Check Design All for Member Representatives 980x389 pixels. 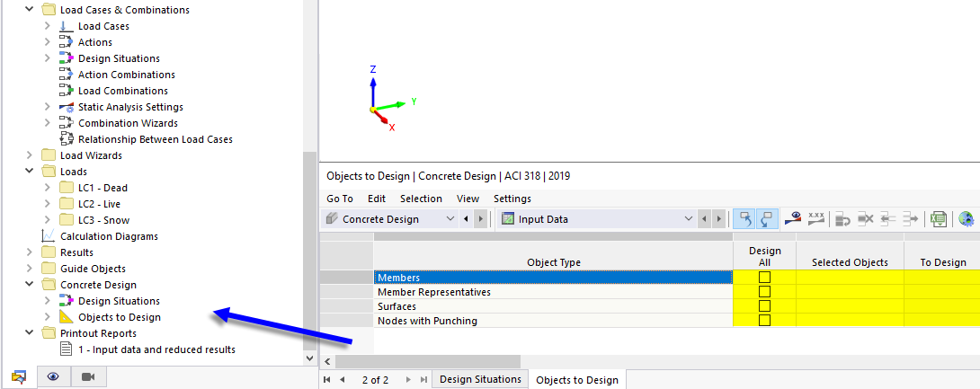(x=765, y=292)
